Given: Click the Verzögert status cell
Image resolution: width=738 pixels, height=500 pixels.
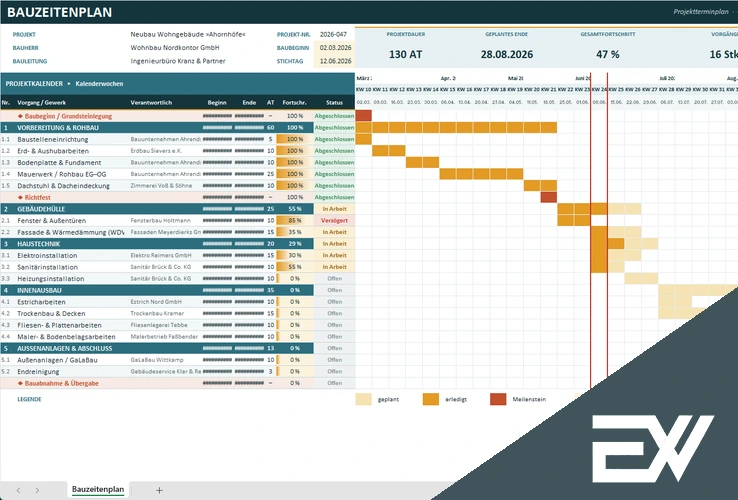Looking at the screenshot, I should coord(334,220).
